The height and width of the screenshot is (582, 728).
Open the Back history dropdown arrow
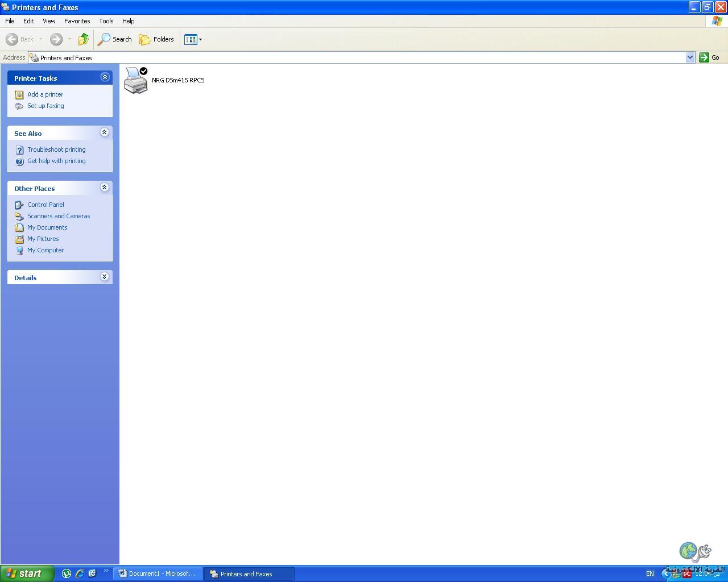click(x=40, y=39)
